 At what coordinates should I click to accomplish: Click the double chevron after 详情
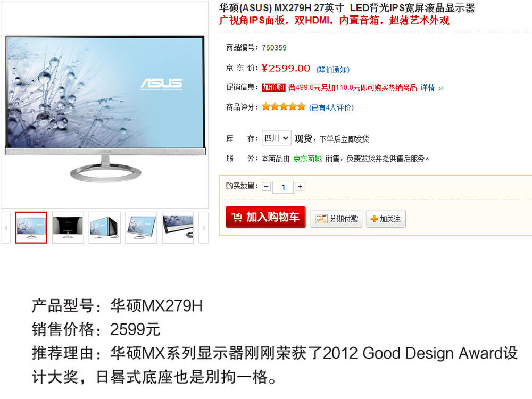[x=440, y=88]
